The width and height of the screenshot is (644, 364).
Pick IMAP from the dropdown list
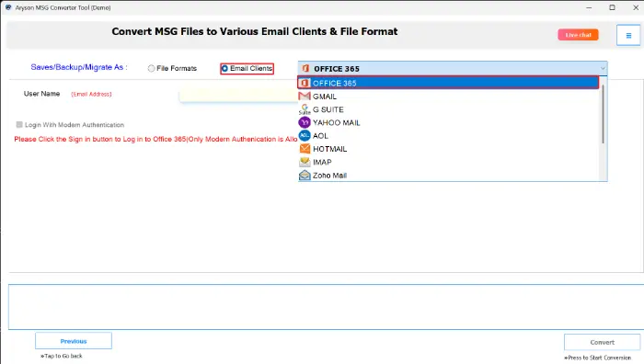449,162
